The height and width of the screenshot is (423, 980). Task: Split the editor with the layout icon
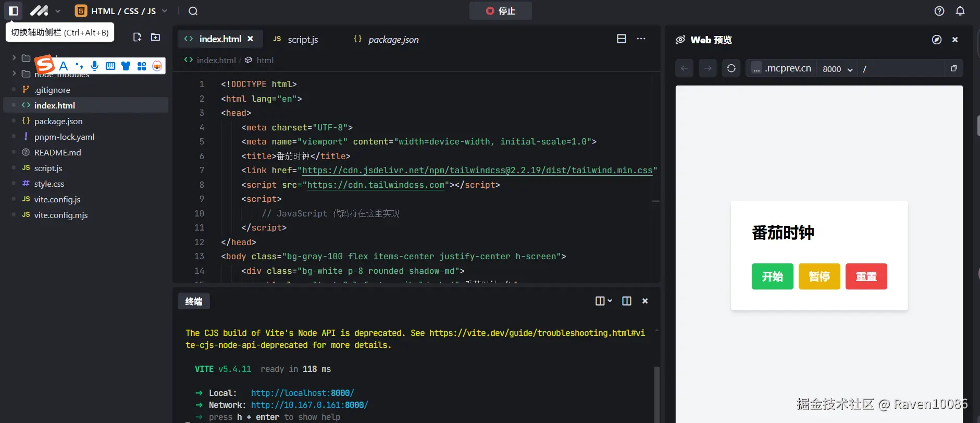(622, 39)
